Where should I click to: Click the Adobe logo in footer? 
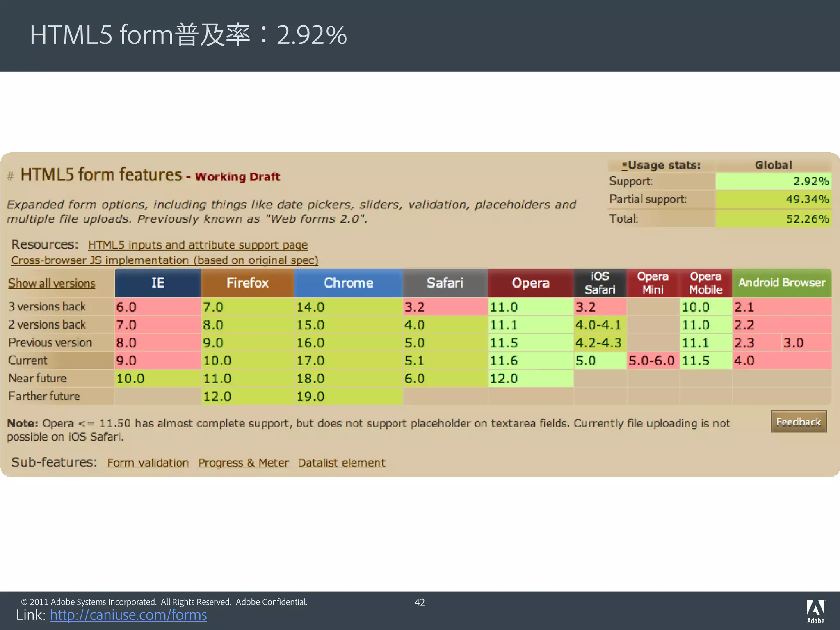tap(816, 611)
